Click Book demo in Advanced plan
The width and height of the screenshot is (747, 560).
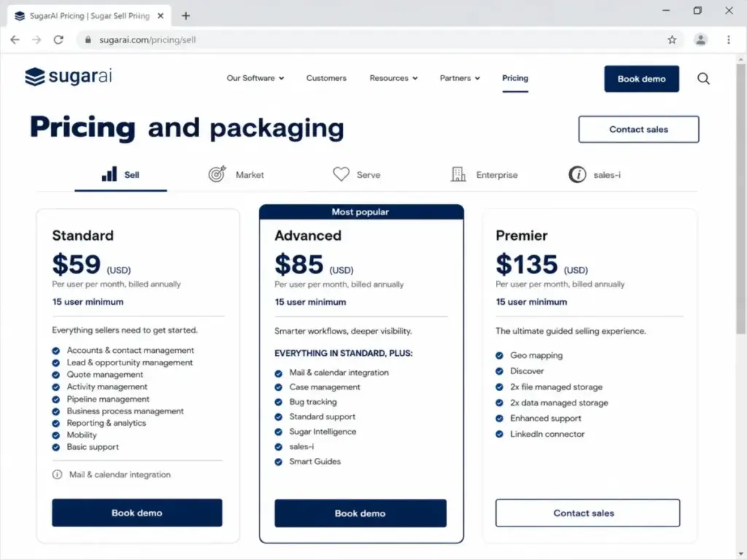[360, 513]
